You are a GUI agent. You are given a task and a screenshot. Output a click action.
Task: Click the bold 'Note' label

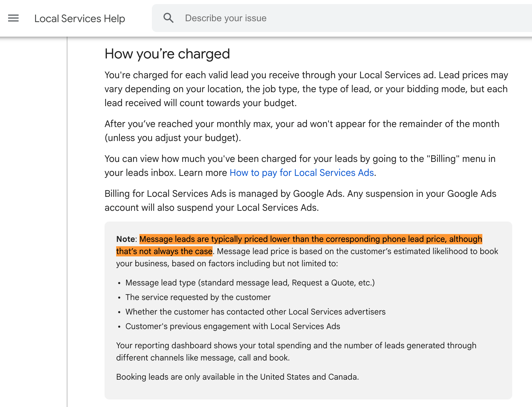click(x=126, y=239)
